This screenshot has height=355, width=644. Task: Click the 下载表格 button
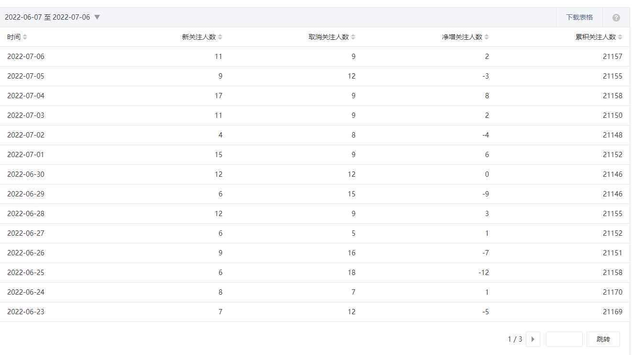point(579,17)
